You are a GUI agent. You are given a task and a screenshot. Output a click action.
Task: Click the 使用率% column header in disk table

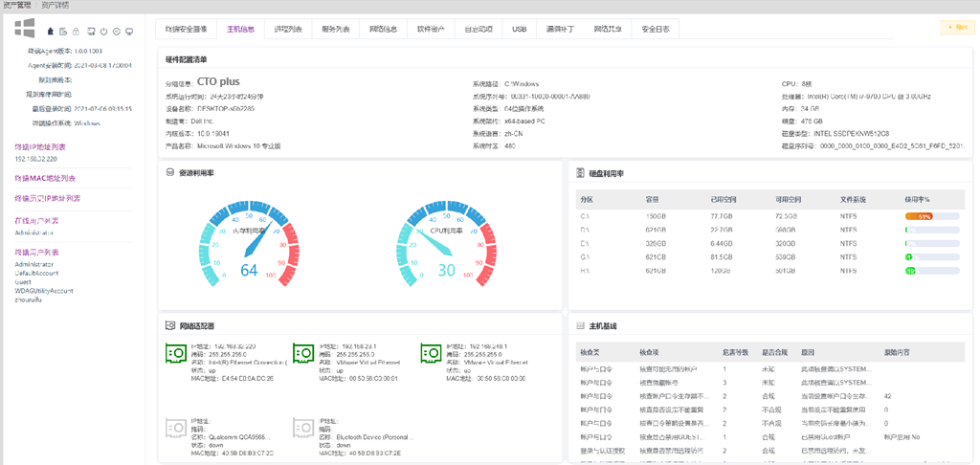tap(917, 199)
